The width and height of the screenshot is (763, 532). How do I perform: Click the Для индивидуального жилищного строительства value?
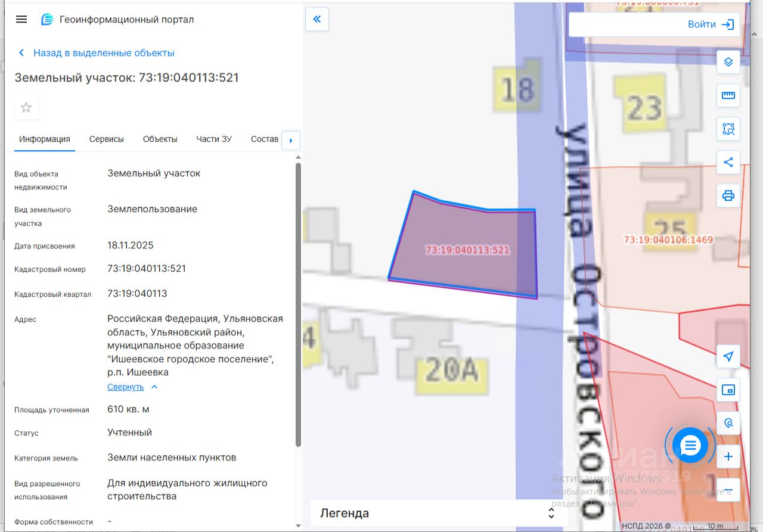(187, 489)
